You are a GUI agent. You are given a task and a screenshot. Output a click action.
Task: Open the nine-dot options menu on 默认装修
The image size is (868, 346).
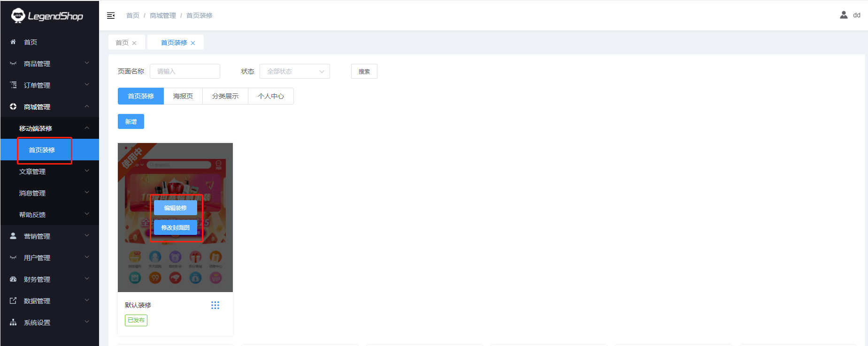coord(215,305)
